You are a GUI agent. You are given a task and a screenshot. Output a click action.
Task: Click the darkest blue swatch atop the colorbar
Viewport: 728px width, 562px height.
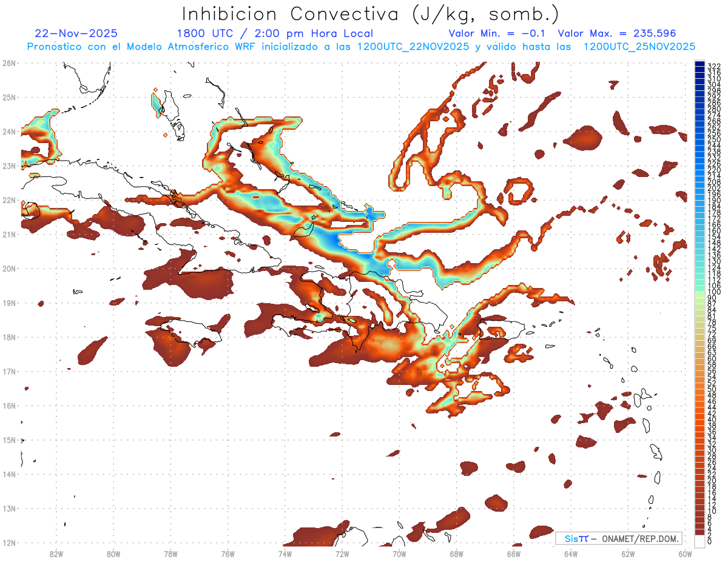pos(699,64)
